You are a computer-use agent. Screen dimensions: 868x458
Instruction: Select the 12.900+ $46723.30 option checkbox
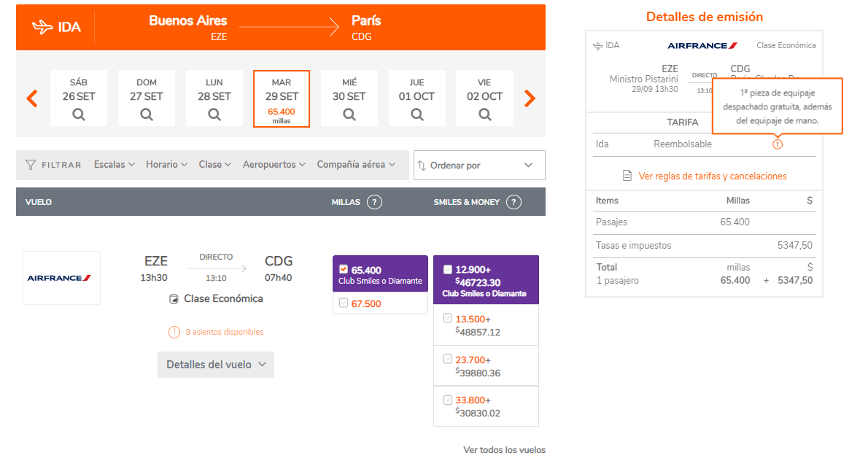(448, 270)
